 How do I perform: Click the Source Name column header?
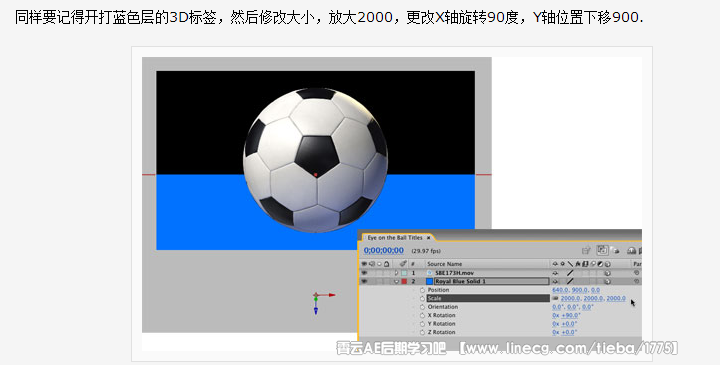pyautogui.click(x=444, y=264)
